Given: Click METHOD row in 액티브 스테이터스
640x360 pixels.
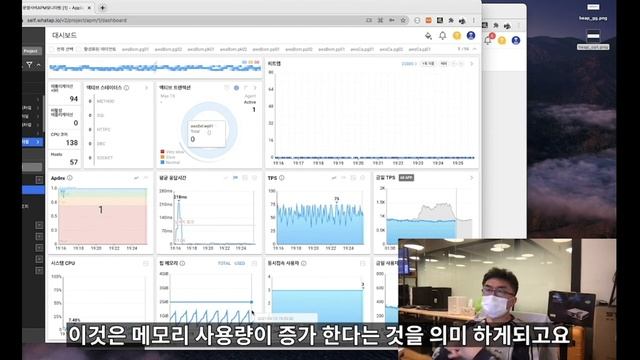Looking at the screenshot, I should 105,101.
